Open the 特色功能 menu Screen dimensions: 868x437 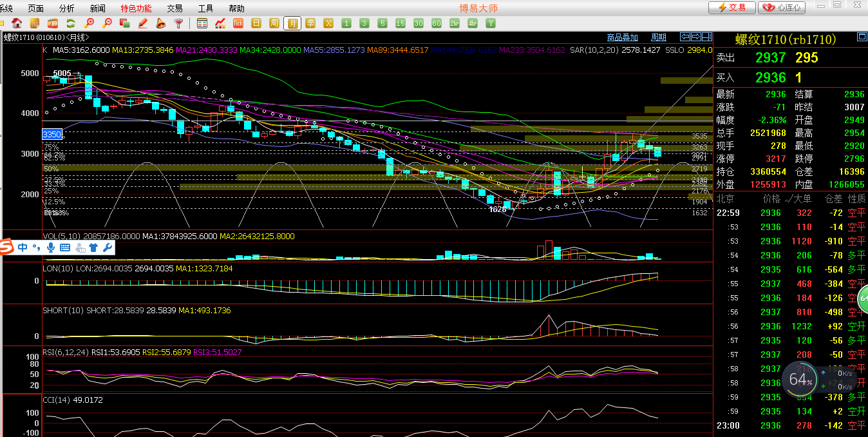[x=136, y=8]
